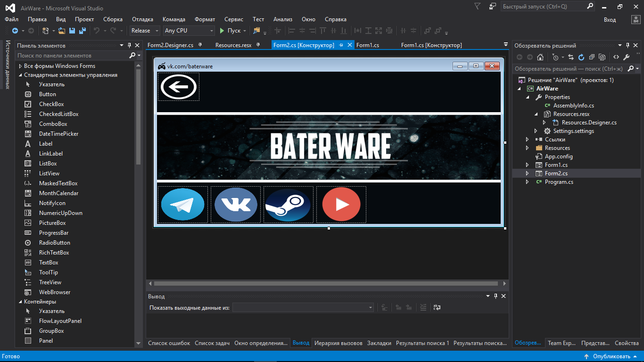The image size is (644, 362).
Task: Open the Формат menu
Action: coord(205,19)
